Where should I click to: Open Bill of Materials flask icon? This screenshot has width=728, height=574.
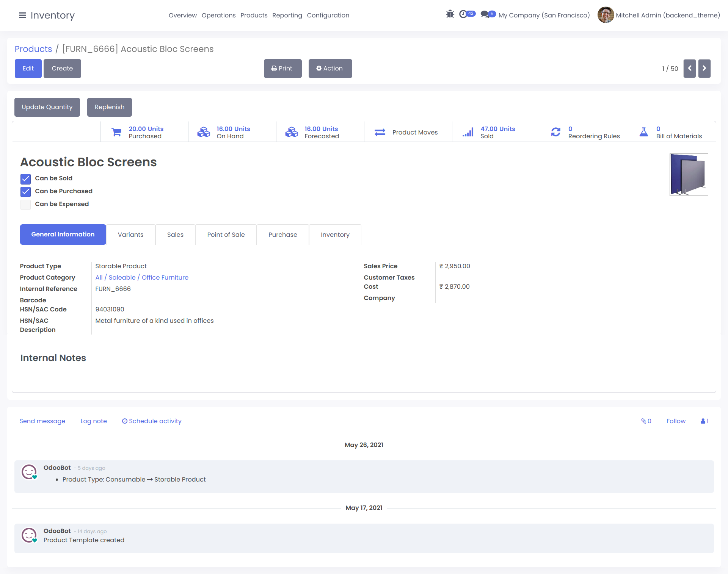pos(644,132)
